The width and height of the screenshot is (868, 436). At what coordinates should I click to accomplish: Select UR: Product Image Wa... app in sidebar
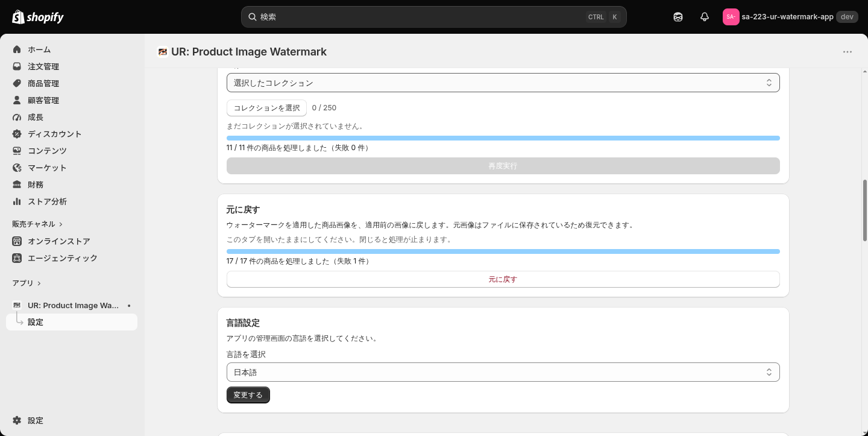pyautogui.click(x=72, y=305)
